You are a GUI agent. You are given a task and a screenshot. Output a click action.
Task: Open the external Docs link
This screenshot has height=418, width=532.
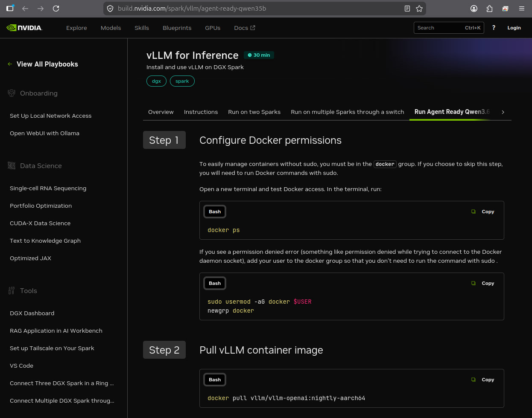click(x=245, y=28)
